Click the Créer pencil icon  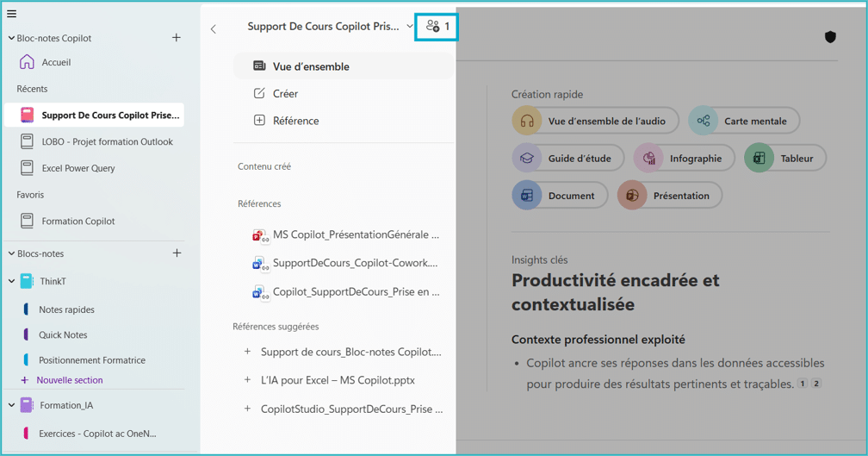[259, 93]
